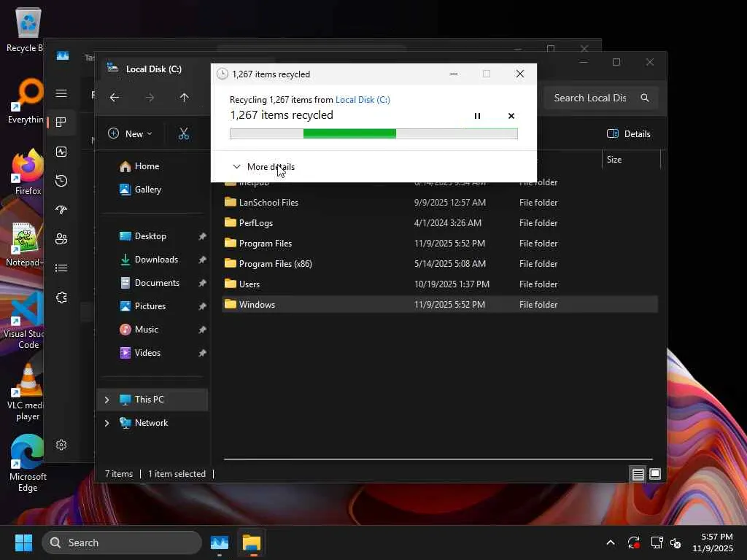
Task: Open the Windows Start menu
Action: (23, 542)
